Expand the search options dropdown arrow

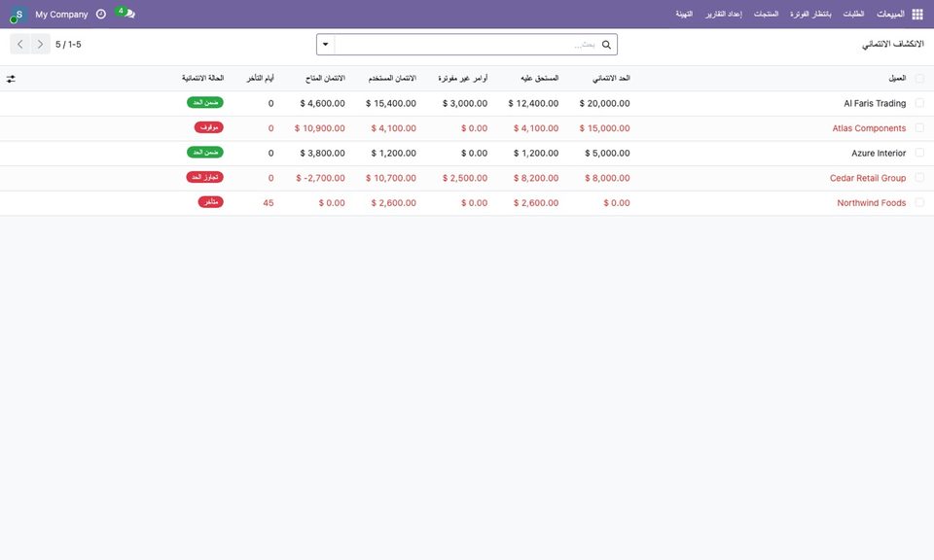pyautogui.click(x=326, y=45)
